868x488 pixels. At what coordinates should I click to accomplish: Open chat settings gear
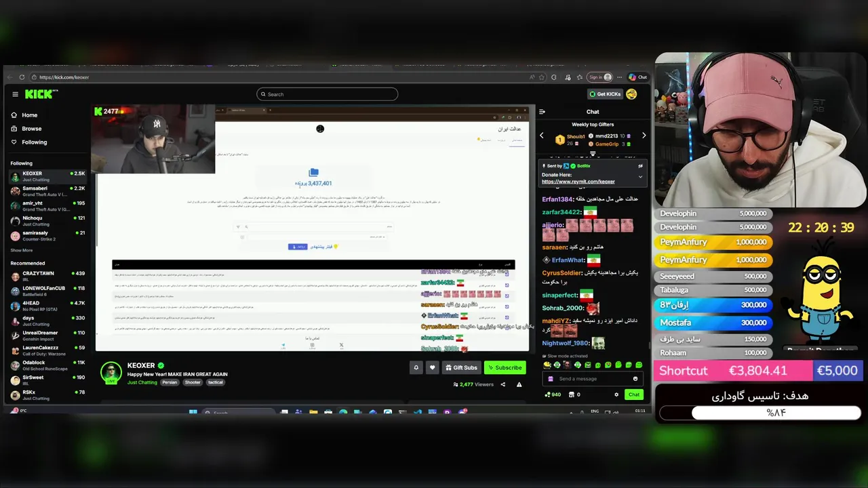coord(616,394)
